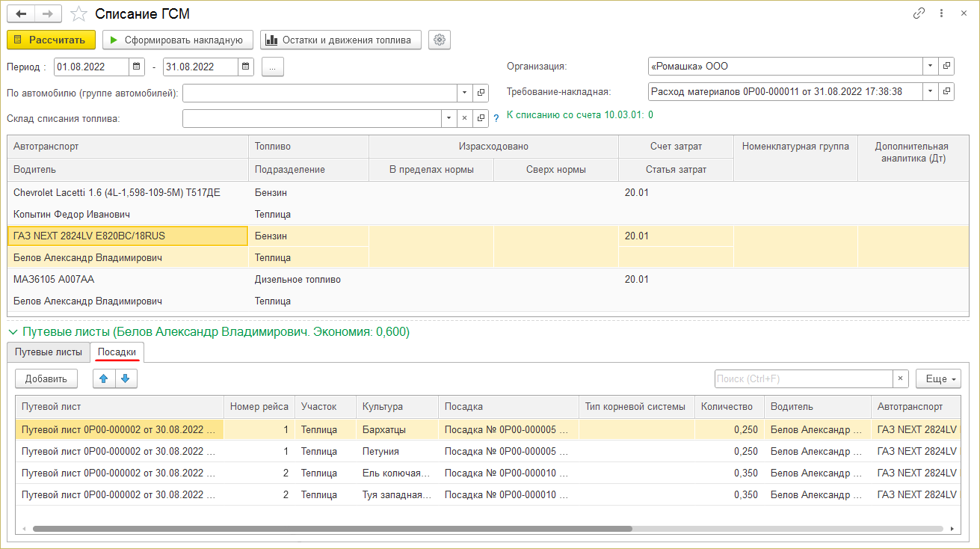Click the Тип корневой системы column header
The image size is (980, 549).
click(637, 407)
